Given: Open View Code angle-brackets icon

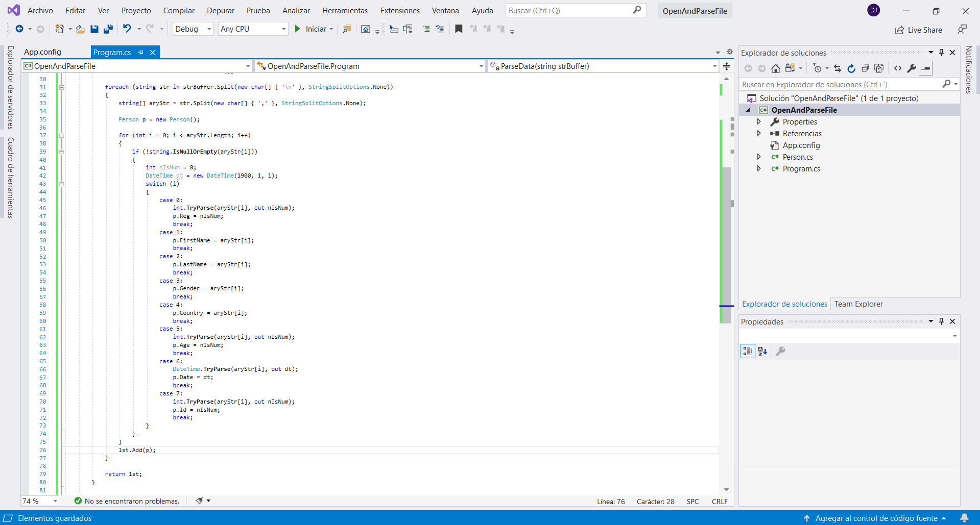Looking at the screenshot, I should 897,68.
